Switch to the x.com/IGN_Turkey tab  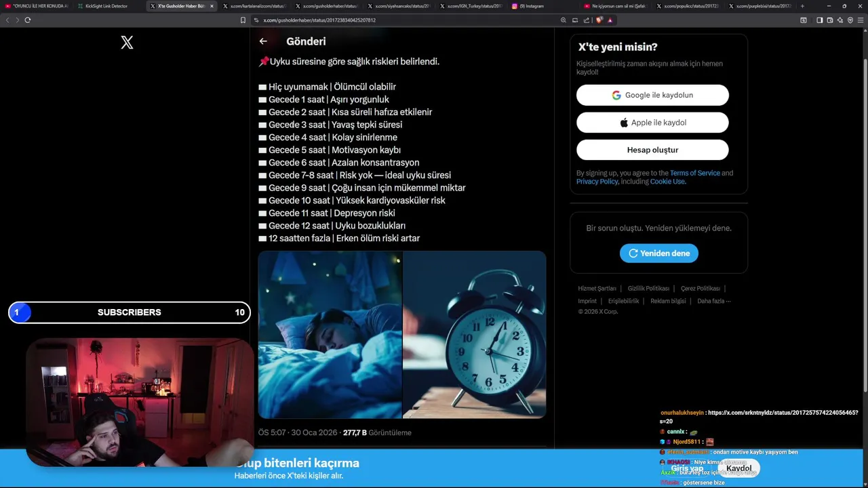click(471, 6)
